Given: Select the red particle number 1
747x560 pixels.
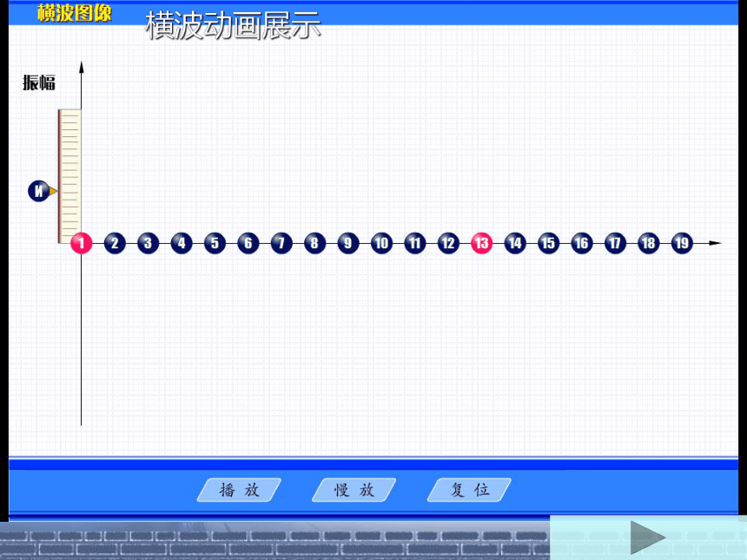Looking at the screenshot, I should [82, 243].
